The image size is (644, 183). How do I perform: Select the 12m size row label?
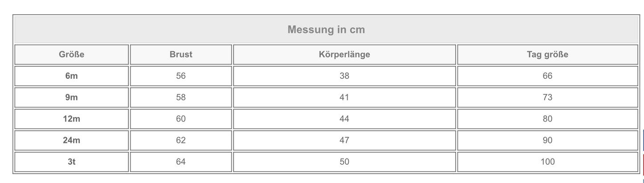(x=71, y=119)
